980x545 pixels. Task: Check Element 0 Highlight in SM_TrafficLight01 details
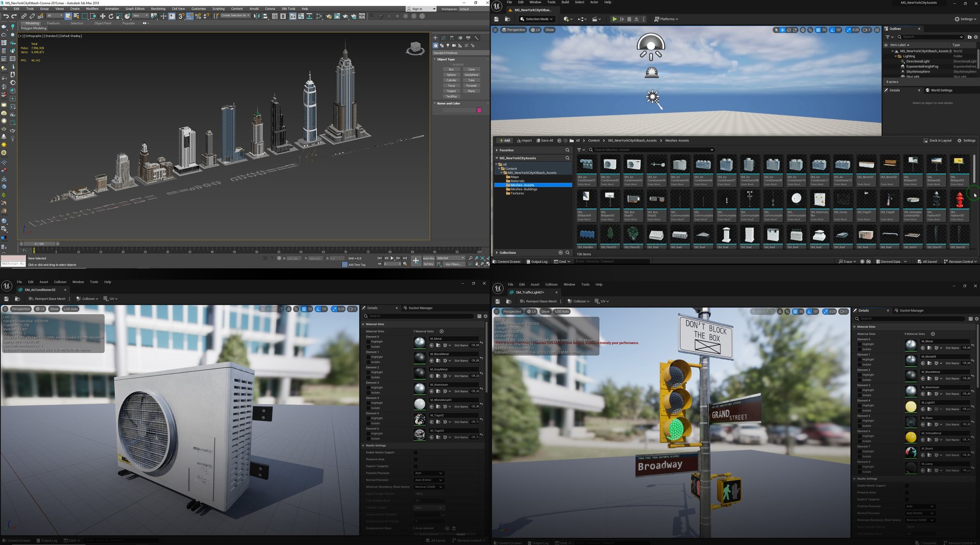tap(860, 344)
